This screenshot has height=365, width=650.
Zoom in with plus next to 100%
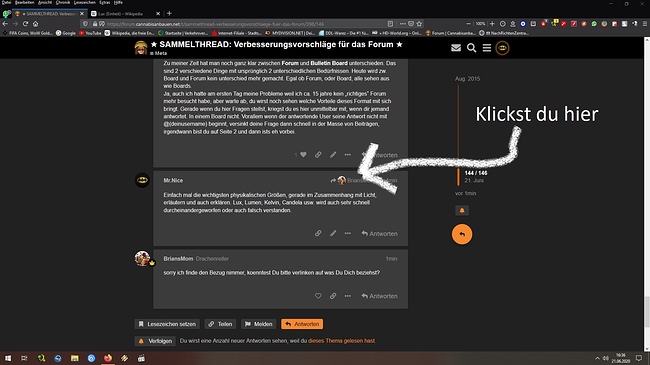coord(492,24)
